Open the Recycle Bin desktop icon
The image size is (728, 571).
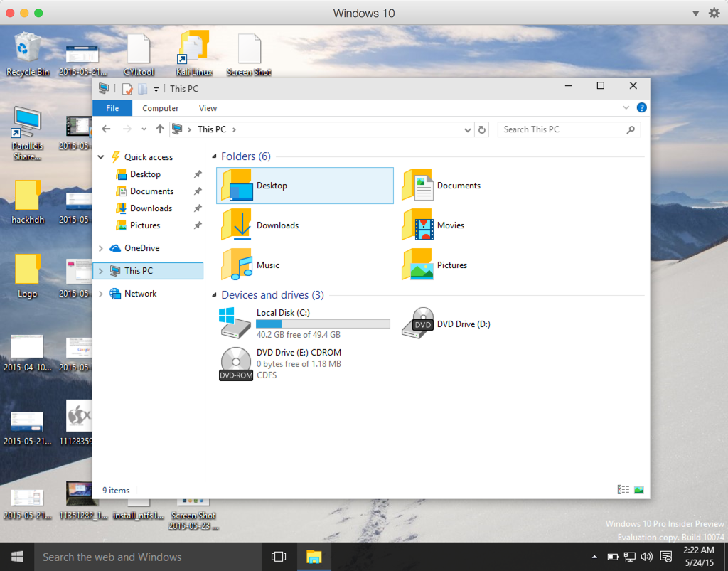coord(28,49)
